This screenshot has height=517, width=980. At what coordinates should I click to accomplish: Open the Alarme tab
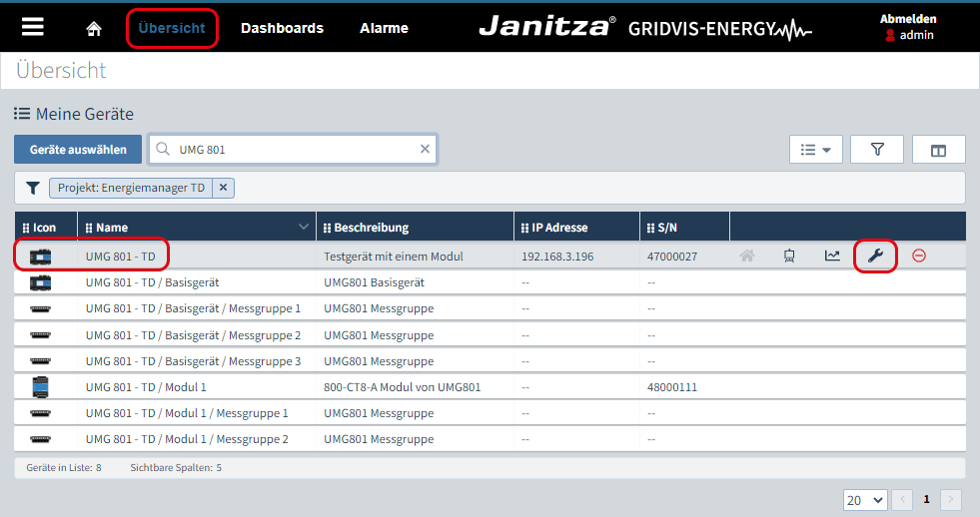(384, 28)
